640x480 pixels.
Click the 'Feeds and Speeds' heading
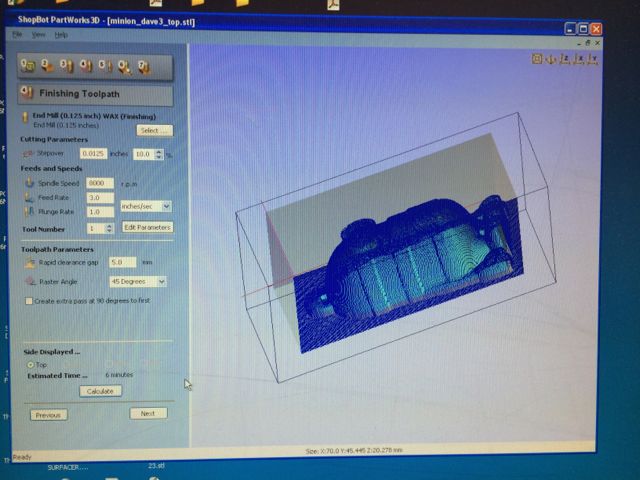[x=51, y=169]
